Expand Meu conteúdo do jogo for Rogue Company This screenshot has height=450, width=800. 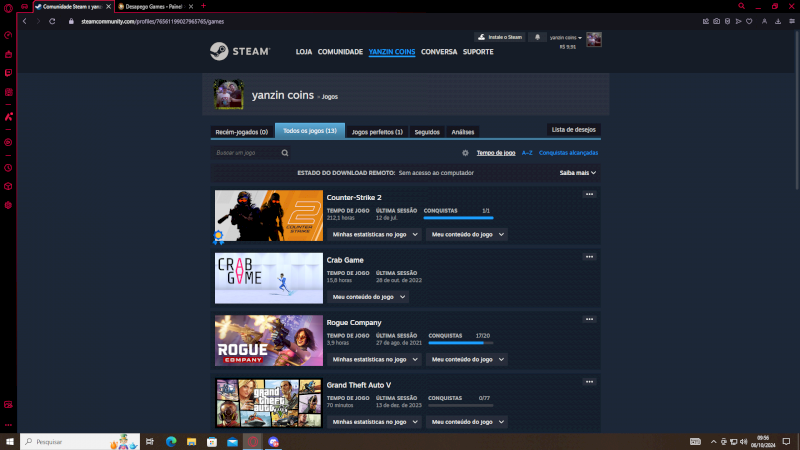point(467,359)
